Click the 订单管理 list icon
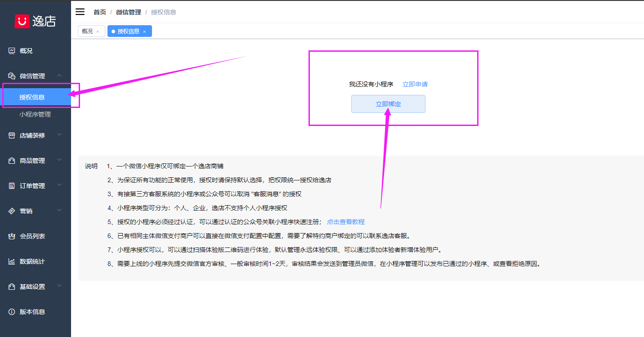 pyautogui.click(x=12, y=186)
